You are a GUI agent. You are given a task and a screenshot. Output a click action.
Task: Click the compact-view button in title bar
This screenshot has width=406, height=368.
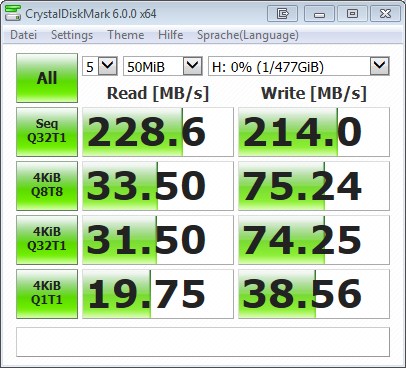coord(282,14)
